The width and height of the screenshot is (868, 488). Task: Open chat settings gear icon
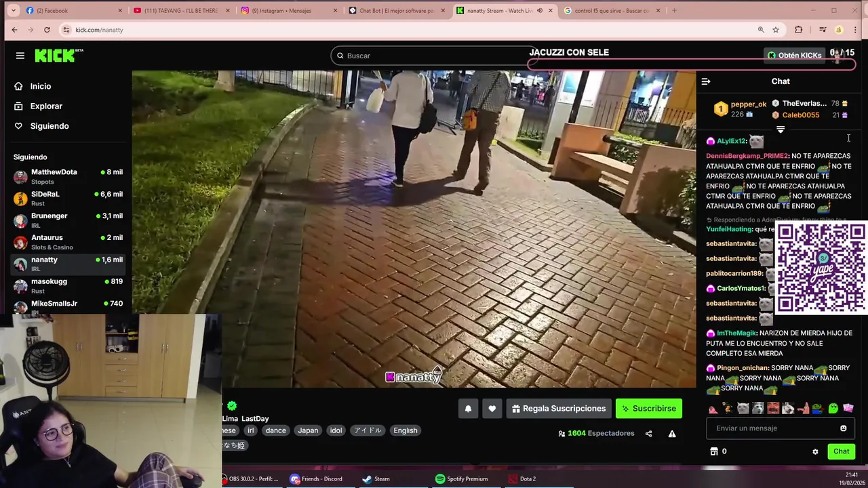click(x=815, y=451)
